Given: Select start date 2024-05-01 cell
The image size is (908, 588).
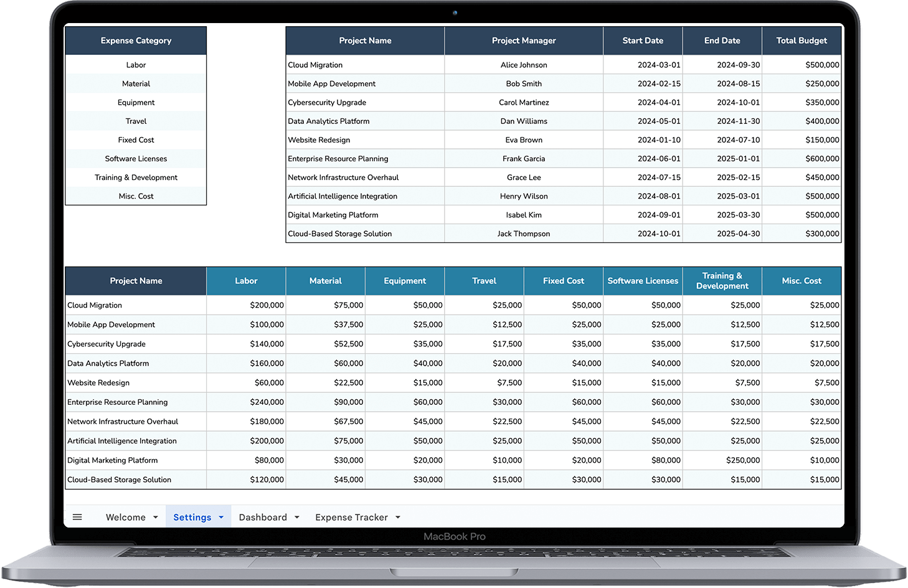Looking at the screenshot, I should [643, 121].
